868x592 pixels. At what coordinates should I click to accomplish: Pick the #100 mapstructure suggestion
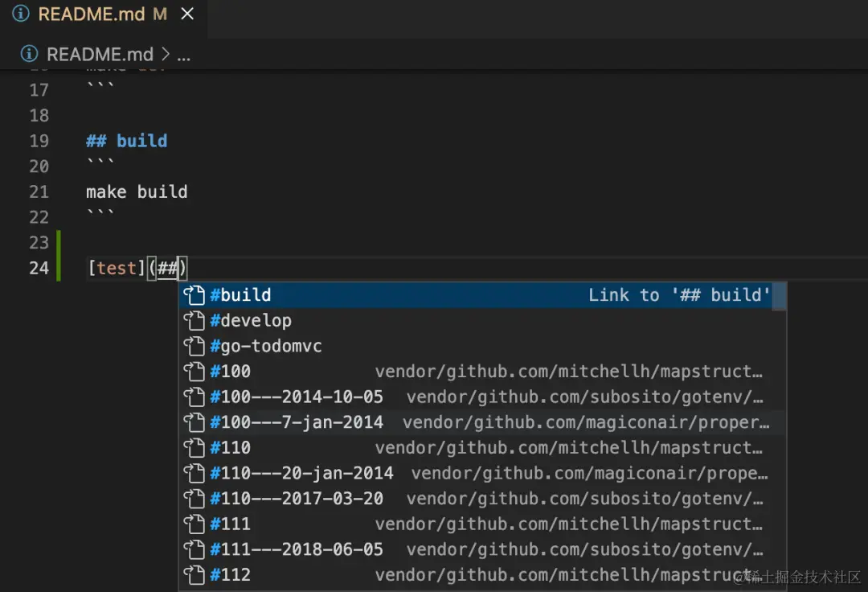[476, 372]
